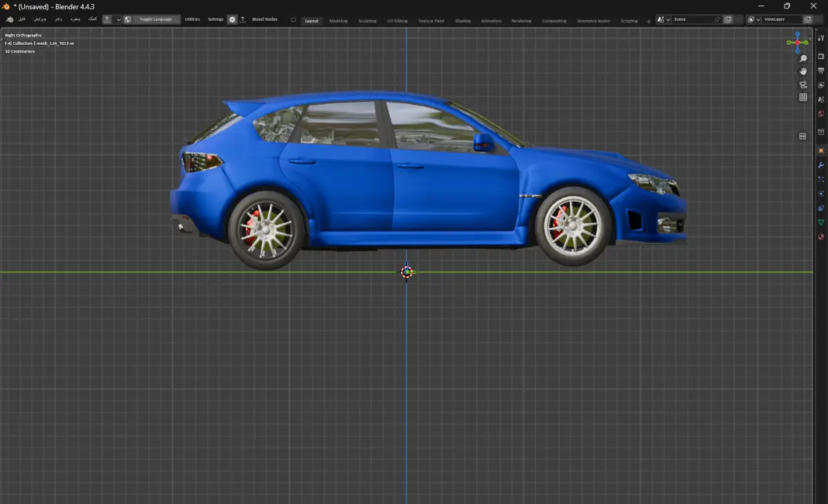The image size is (828, 504).
Task: Open the فایل (File) menu
Action: [22, 19]
